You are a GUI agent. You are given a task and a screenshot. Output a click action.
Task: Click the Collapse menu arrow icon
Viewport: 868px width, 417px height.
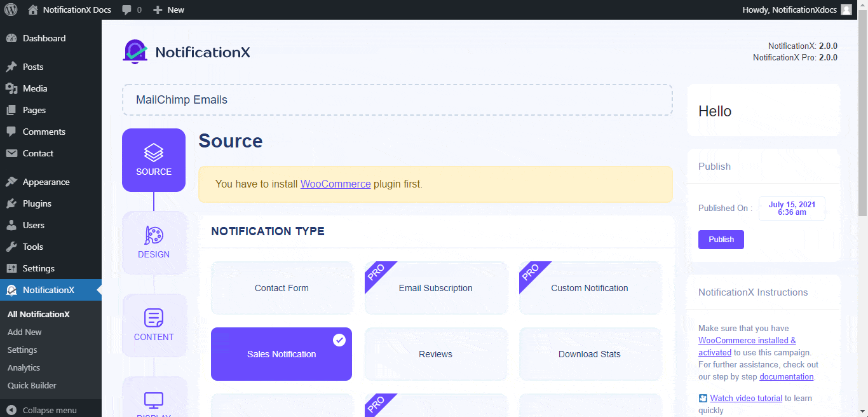pyautogui.click(x=11, y=410)
